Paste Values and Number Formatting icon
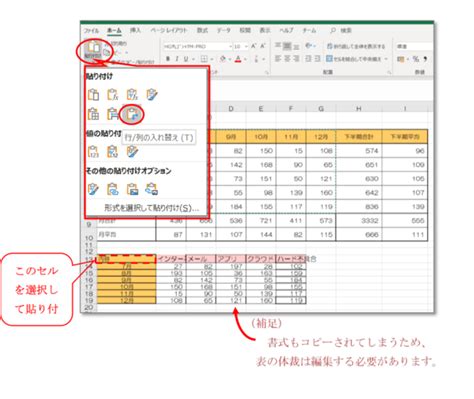Screen dimensions: 474x399 (113, 152)
